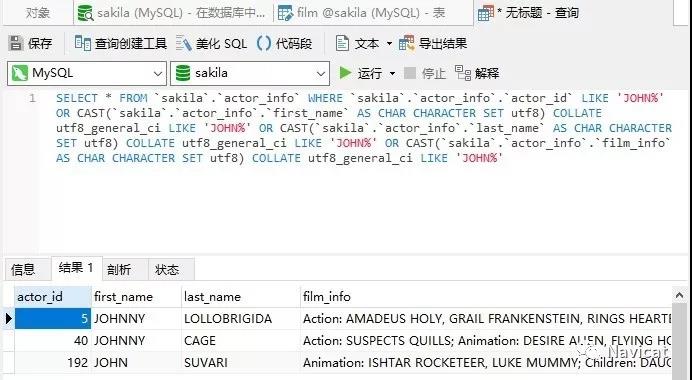
Task: Switch to the Info (信息) tab
Action: (x=23, y=269)
